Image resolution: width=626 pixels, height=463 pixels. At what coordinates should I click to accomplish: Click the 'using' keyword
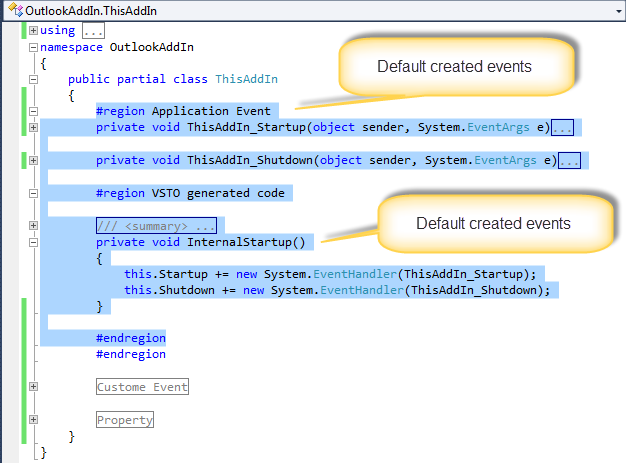[x=57, y=30]
